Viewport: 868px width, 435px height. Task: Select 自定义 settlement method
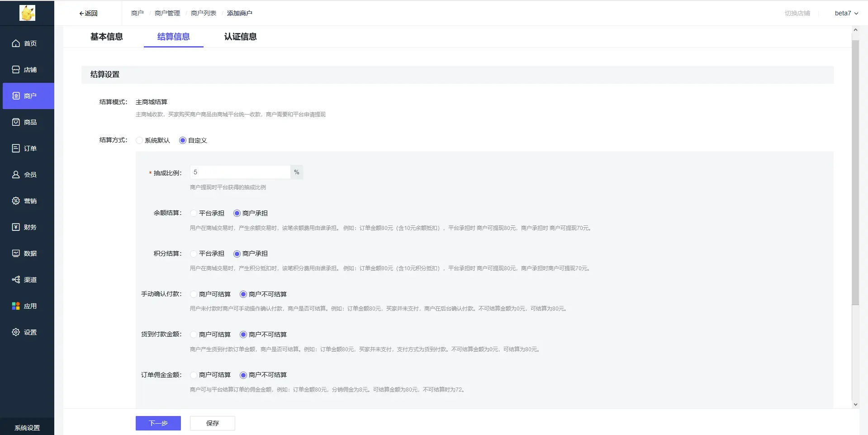pyautogui.click(x=183, y=140)
